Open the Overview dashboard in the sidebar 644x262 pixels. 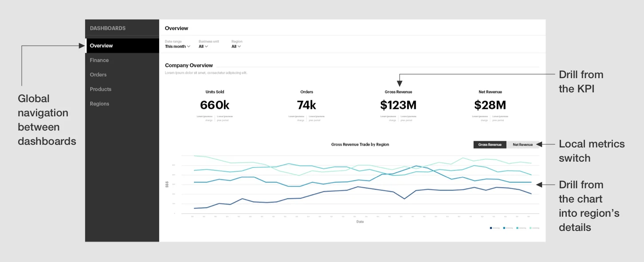tap(122, 46)
